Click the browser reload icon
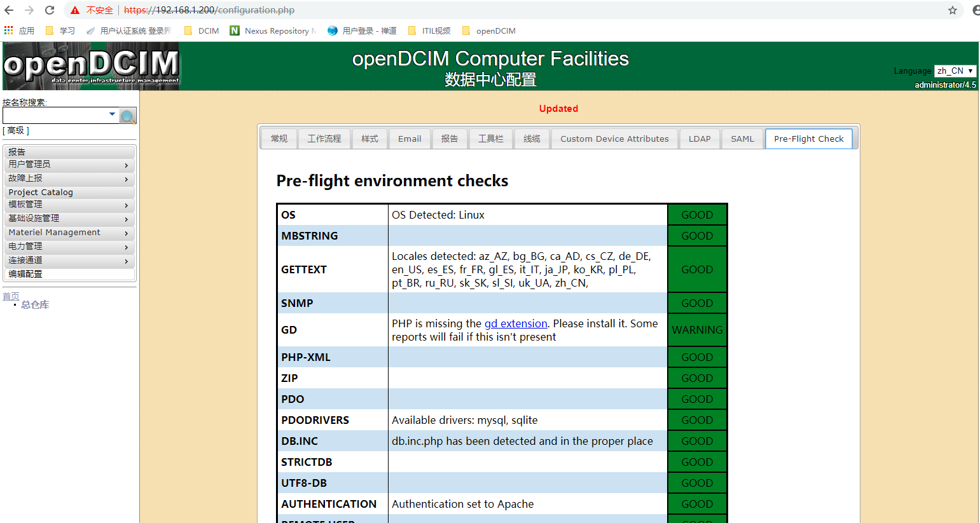 pos(49,10)
